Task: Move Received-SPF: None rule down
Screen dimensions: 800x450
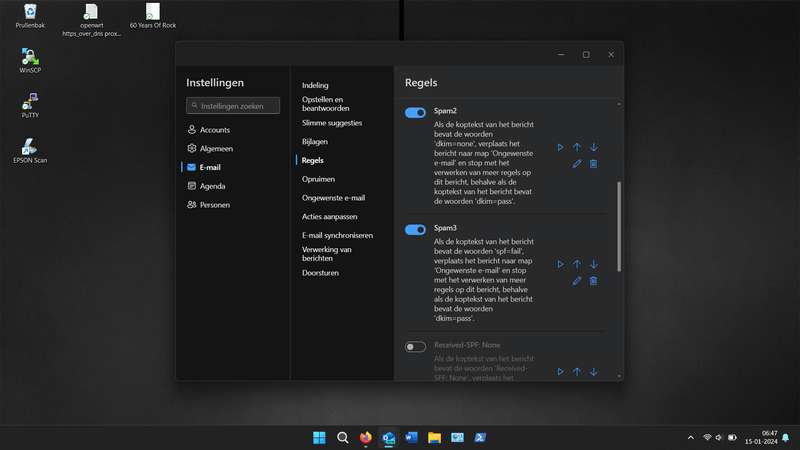Action: coord(594,372)
